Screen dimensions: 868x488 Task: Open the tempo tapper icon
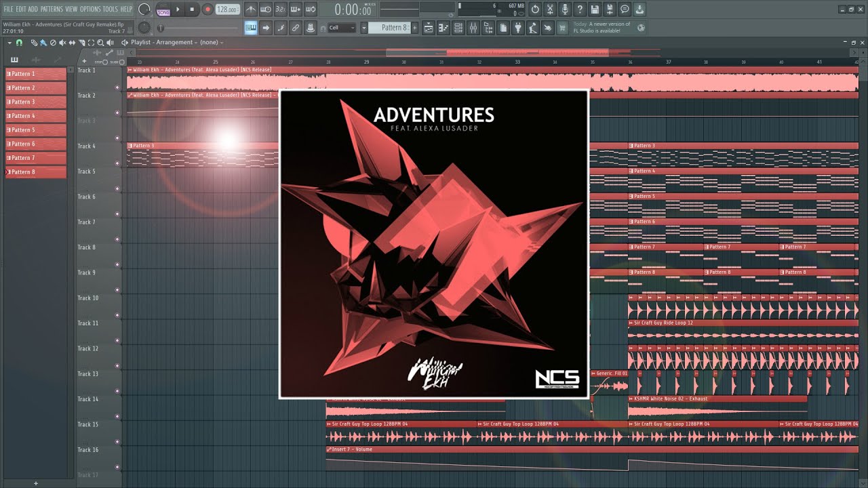tap(533, 27)
